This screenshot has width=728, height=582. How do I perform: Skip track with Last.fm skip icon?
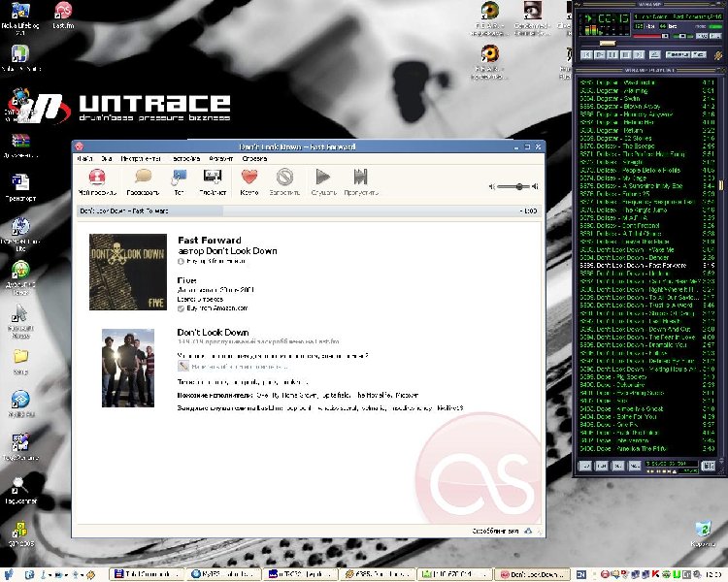[x=361, y=182]
